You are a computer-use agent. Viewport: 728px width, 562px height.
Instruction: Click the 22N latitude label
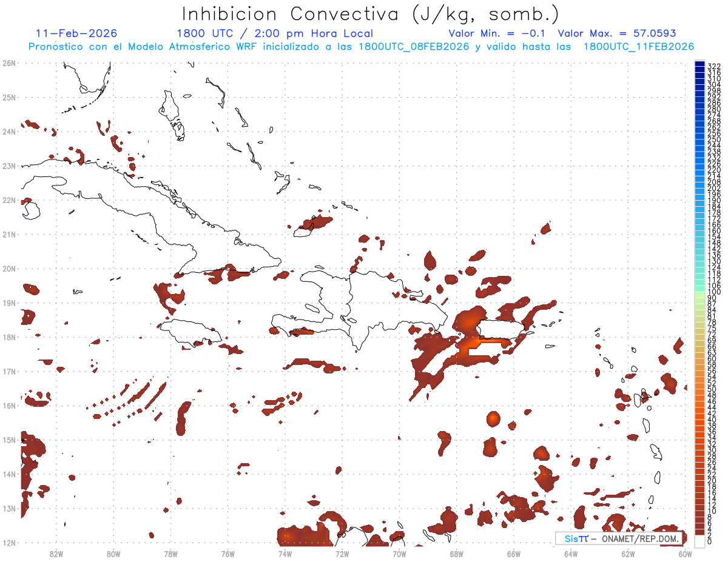pyautogui.click(x=8, y=200)
